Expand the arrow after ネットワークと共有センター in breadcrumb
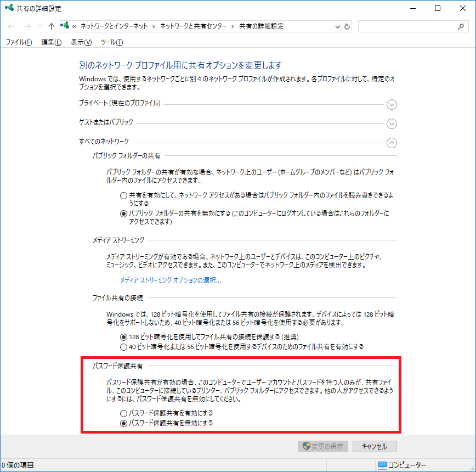 tap(233, 26)
